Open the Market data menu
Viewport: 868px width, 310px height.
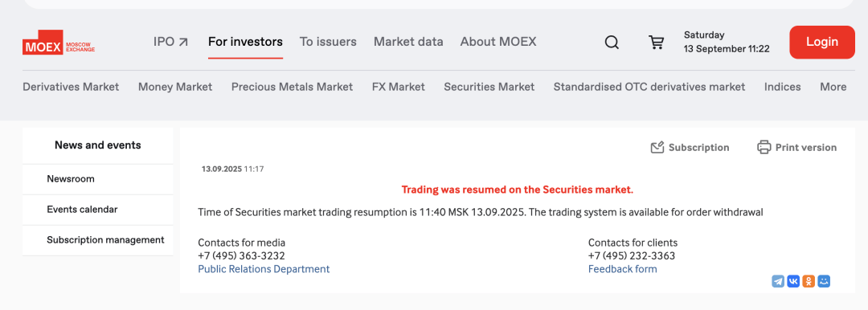408,42
